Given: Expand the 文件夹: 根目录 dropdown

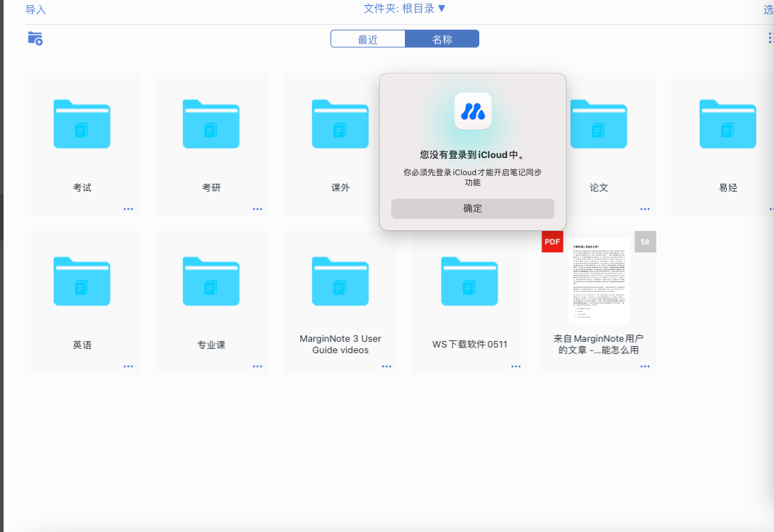Looking at the screenshot, I should coord(404,9).
